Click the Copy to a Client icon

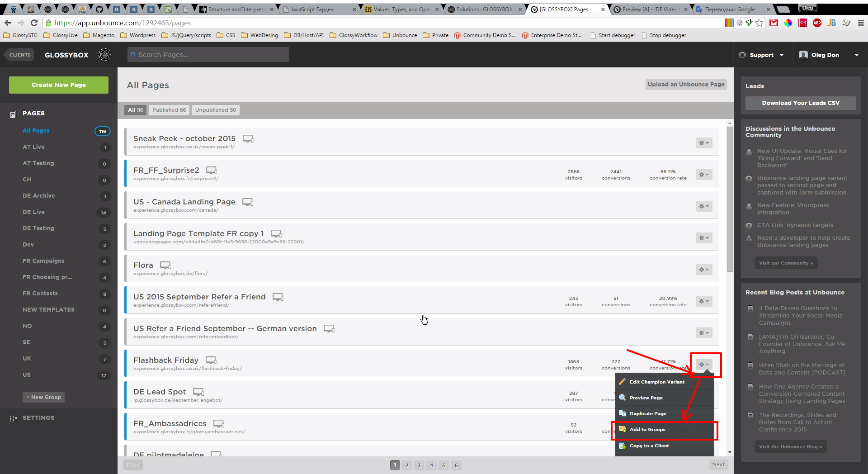[622, 446]
